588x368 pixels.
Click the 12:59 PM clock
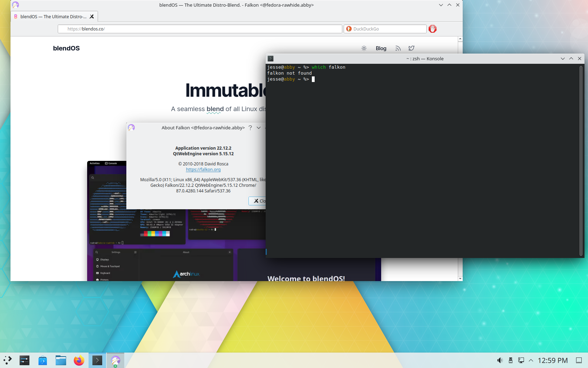coord(553,360)
